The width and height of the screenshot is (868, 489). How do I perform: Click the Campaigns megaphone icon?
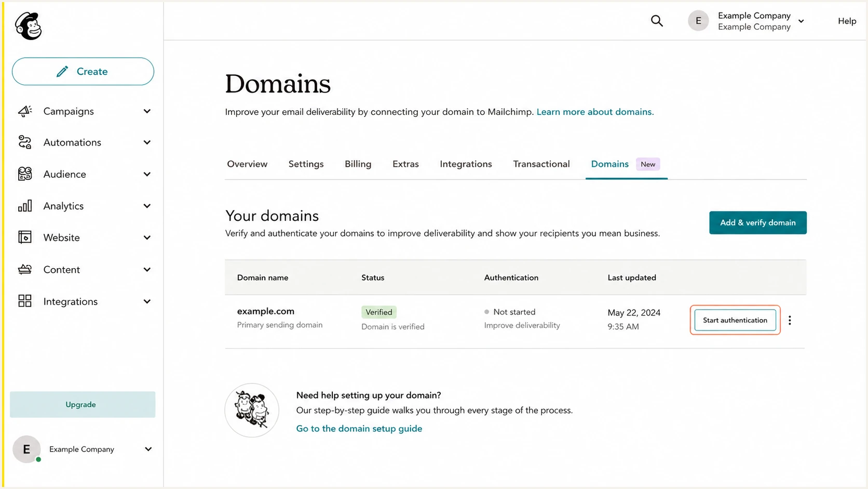coord(25,111)
